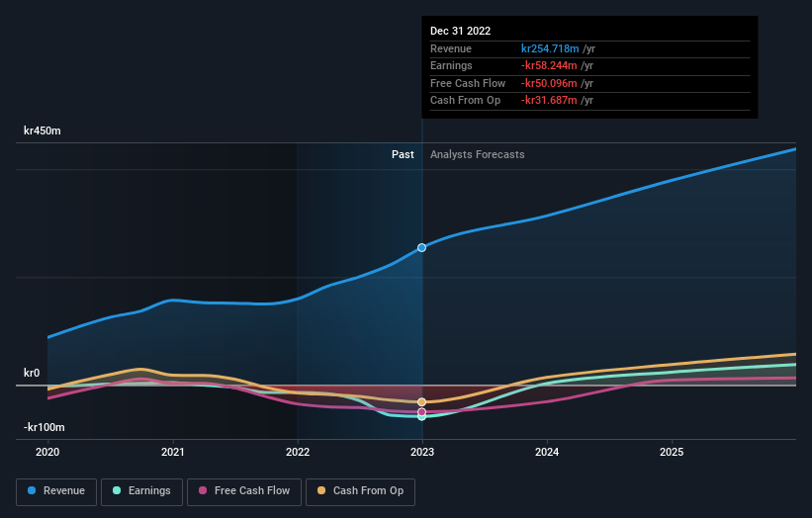Click the 2023 x-axis label
The height and width of the screenshot is (518, 812).
(x=422, y=452)
